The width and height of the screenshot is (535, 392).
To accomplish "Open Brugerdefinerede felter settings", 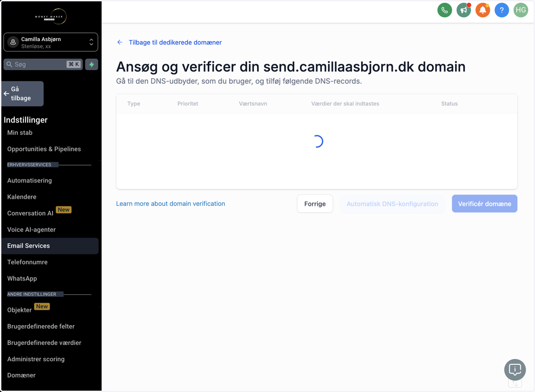I will 41,326.
